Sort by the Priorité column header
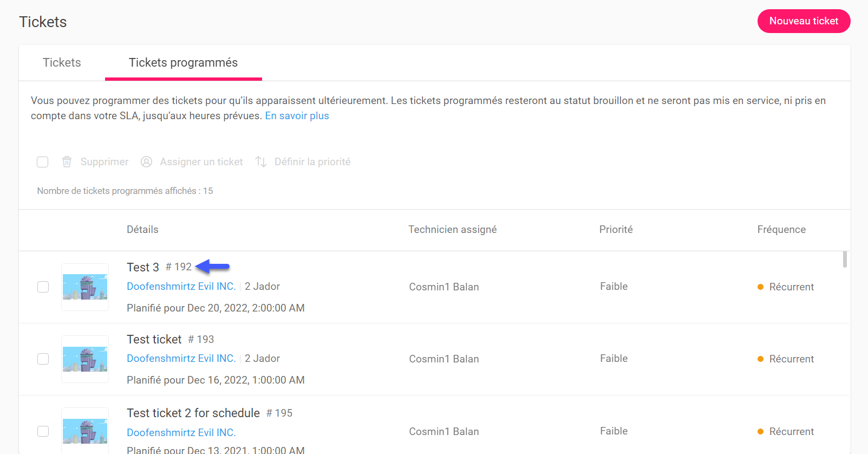The image size is (868, 454). point(616,230)
